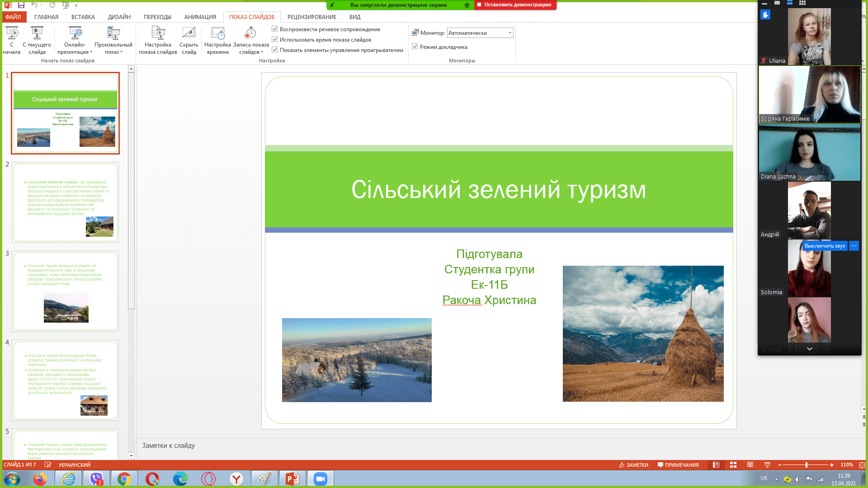Start presentation from quick access toolbar icon

[66, 5]
